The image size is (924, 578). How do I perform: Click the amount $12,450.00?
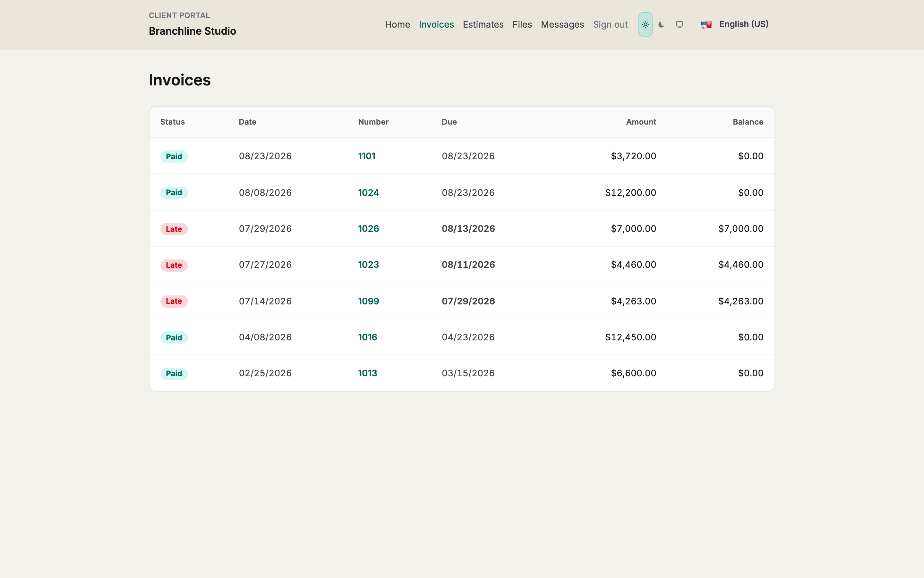pos(630,337)
